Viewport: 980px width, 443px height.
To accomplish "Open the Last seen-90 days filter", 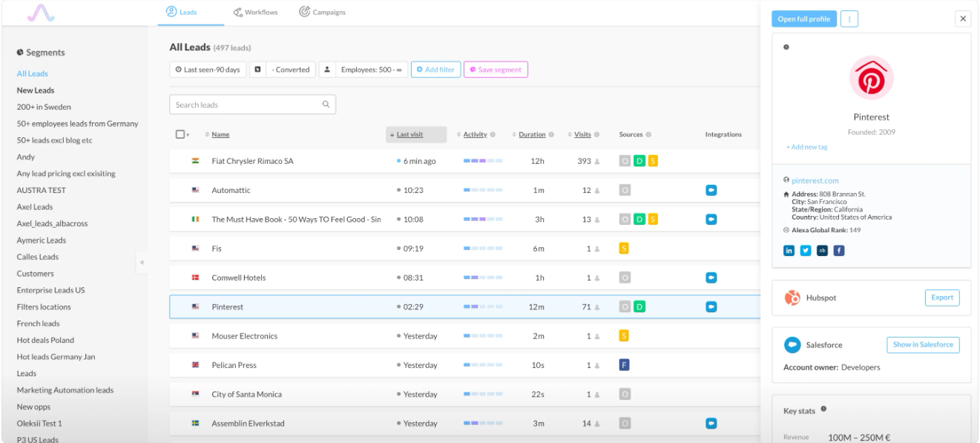I will pyautogui.click(x=208, y=70).
